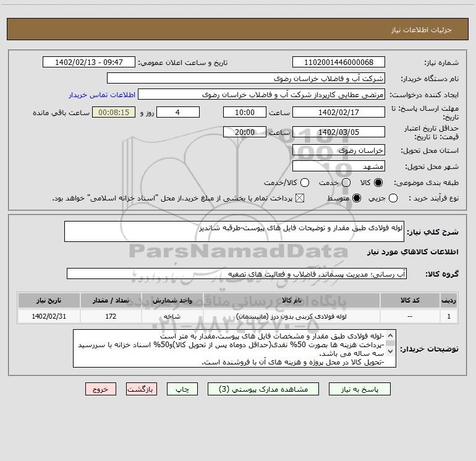Click the deadline date 1402/02/17 field
This screenshot has height=461, width=476.
point(339,112)
